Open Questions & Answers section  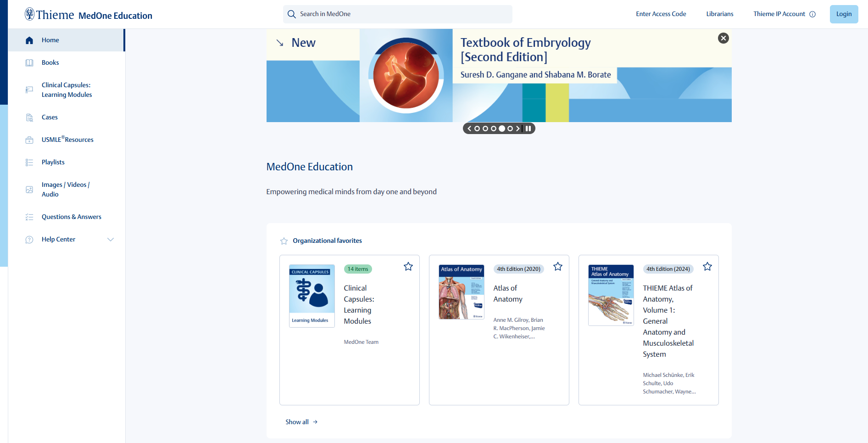tap(67, 217)
